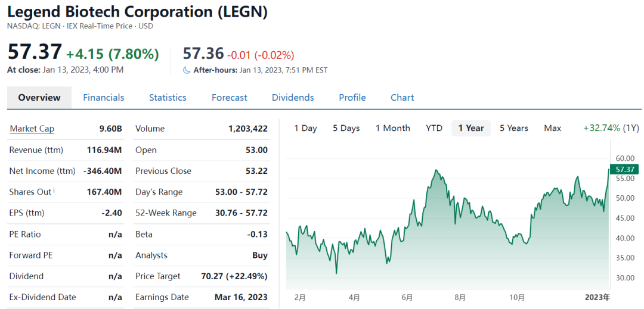Viewport: 644px width, 309px height.
Task: Click the 57.37 current price chart label
Action: click(x=624, y=170)
